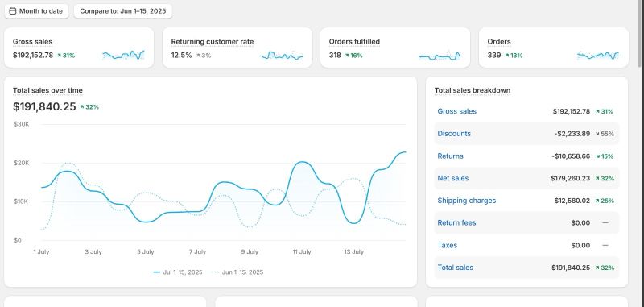Click the $12,580.02 Shipping charges value

coord(572,201)
